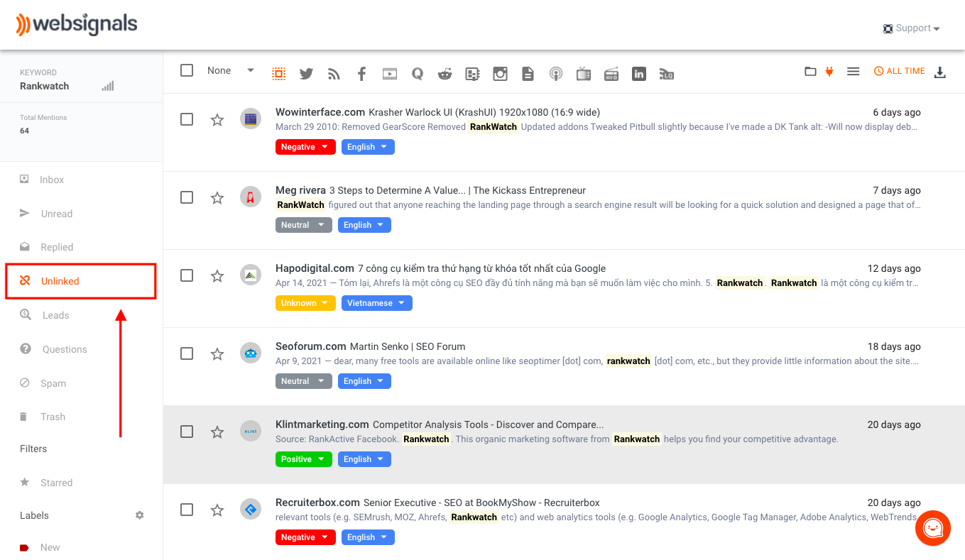965x560 pixels.
Task: Change Neutral sentiment on Meg rivera mention
Action: click(x=304, y=225)
